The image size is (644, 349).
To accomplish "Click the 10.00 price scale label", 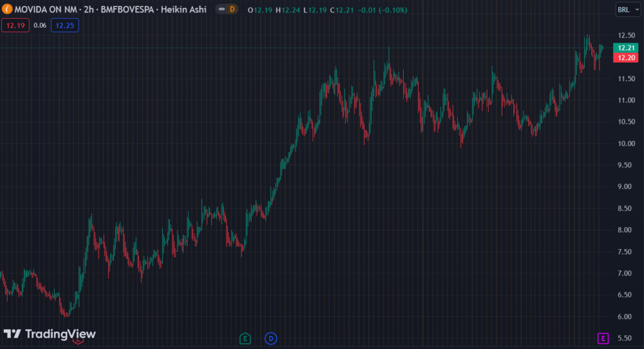I will 626,144.
